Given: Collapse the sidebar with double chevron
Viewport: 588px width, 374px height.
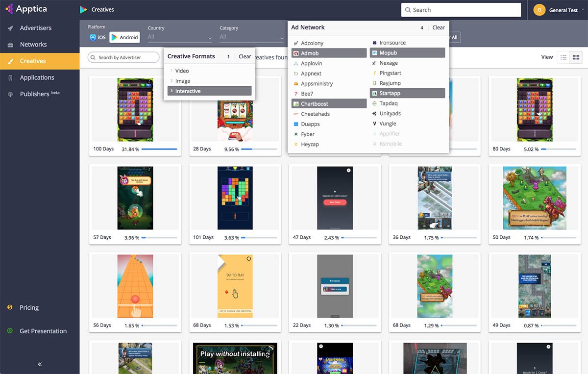Looking at the screenshot, I should [x=40, y=364].
